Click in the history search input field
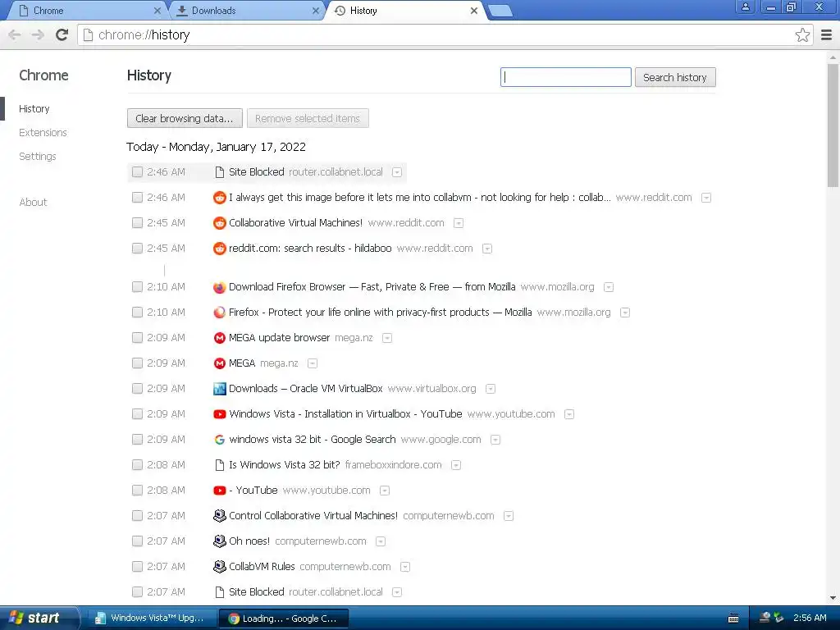840x630 pixels. (566, 77)
